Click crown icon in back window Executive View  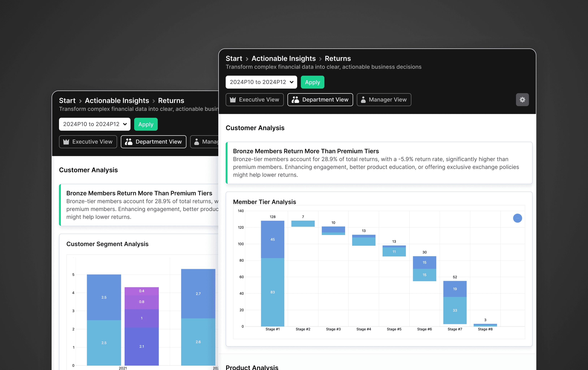coord(66,142)
